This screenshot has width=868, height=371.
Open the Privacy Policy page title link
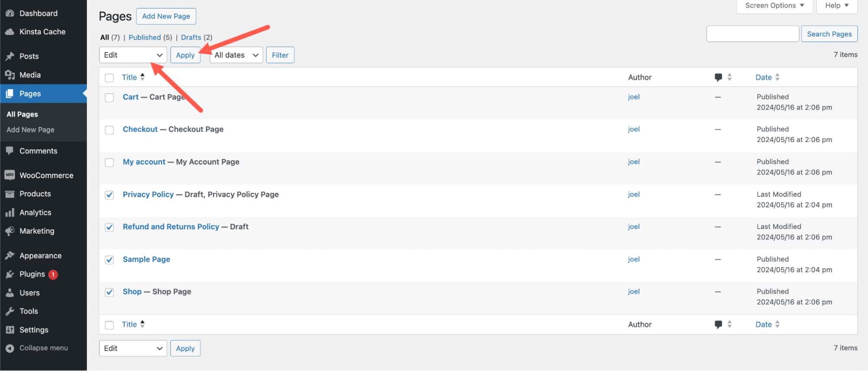point(148,194)
